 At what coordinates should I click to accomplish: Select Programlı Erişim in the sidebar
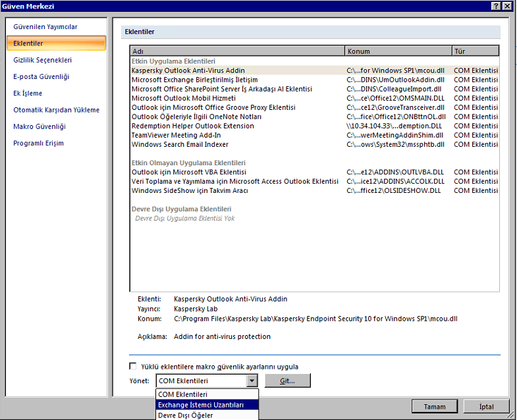38,143
